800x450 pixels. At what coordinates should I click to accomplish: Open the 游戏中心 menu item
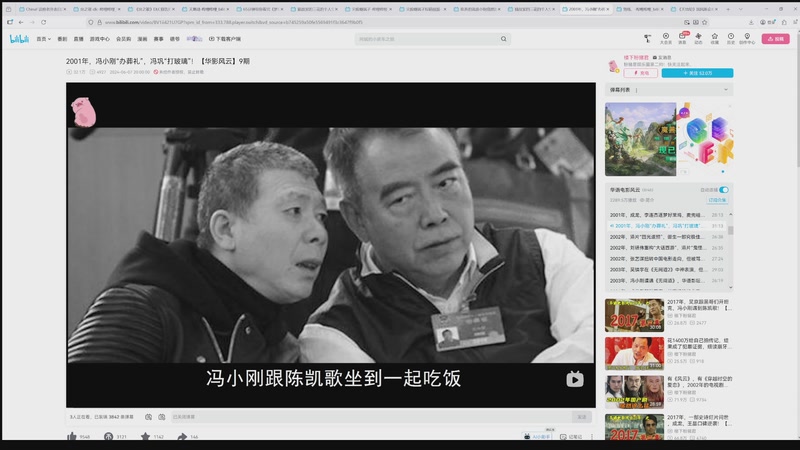(99, 39)
